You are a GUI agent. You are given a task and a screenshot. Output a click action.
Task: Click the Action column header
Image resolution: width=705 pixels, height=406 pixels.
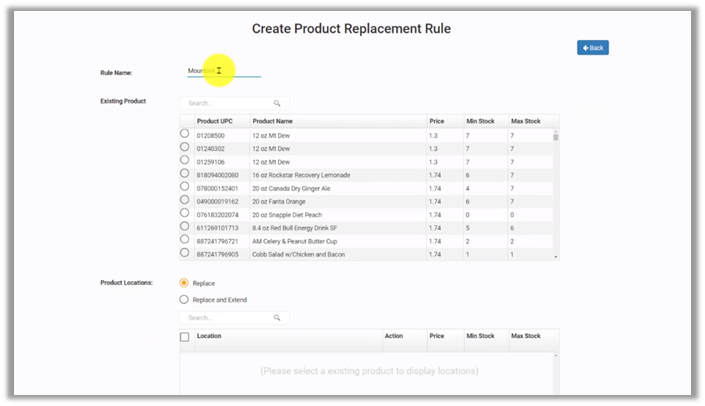point(394,336)
